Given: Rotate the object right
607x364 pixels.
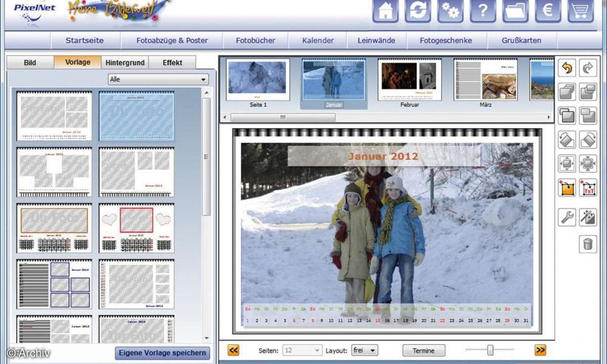Looking at the screenshot, I should 588,140.
